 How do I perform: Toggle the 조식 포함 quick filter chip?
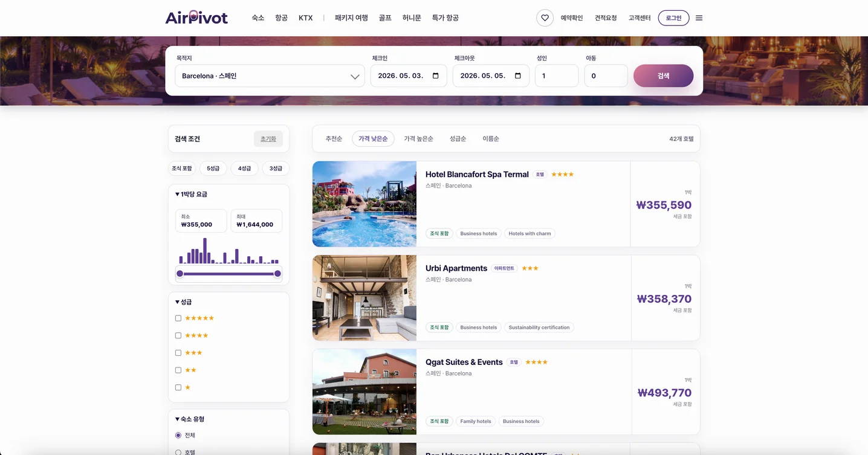(x=182, y=169)
